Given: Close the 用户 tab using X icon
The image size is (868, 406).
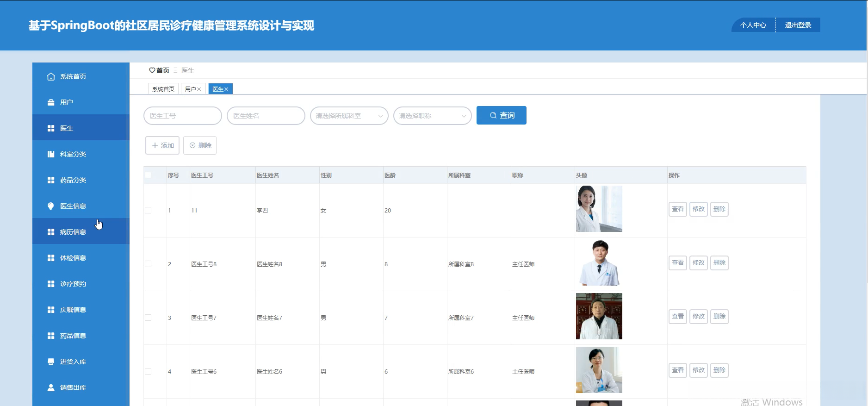Looking at the screenshot, I should pyautogui.click(x=199, y=89).
